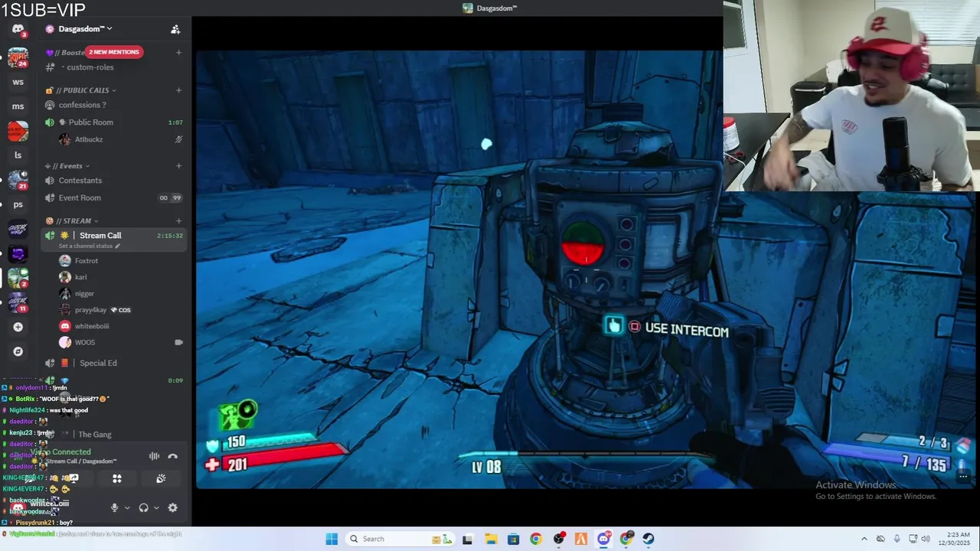980x551 pixels.
Task: Create channel in Boosters category
Action: tap(178, 53)
